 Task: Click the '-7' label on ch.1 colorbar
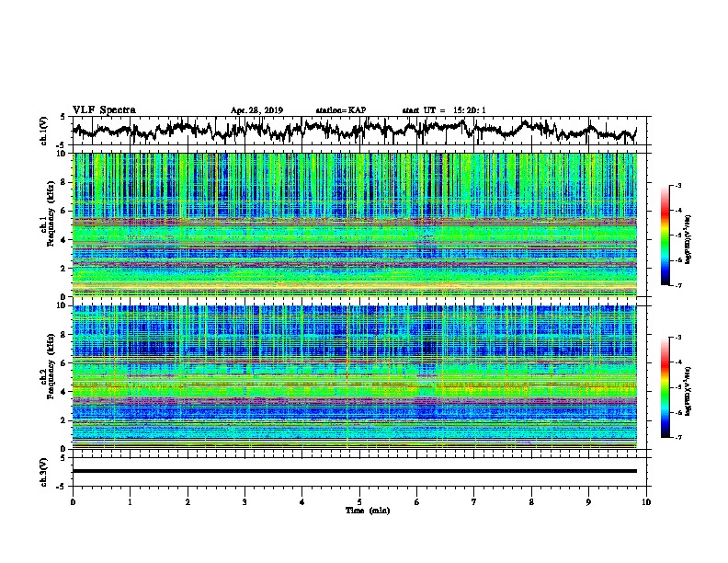(x=678, y=285)
